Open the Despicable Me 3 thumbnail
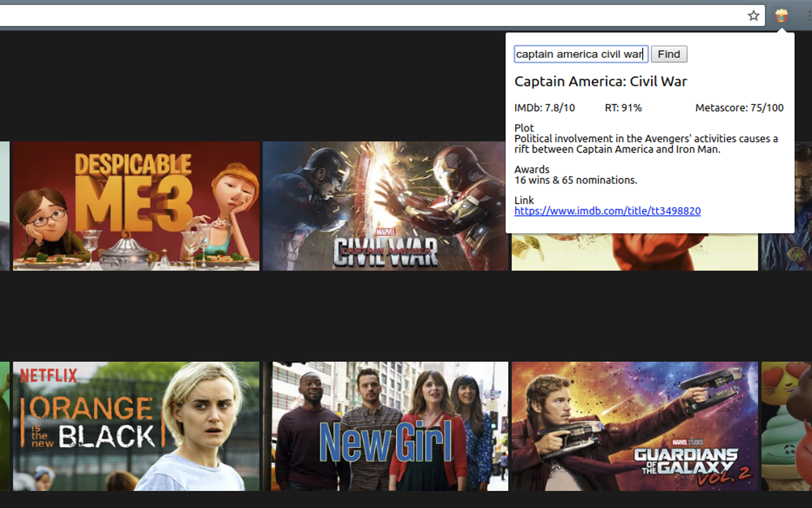Image resolution: width=812 pixels, height=508 pixels. pos(136,206)
